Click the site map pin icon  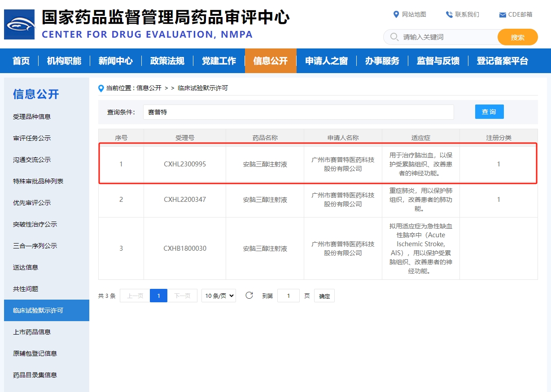(396, 14)
